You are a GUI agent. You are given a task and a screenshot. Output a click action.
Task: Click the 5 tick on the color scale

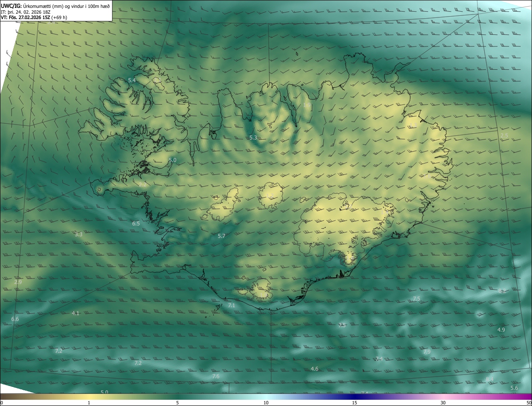177,403
